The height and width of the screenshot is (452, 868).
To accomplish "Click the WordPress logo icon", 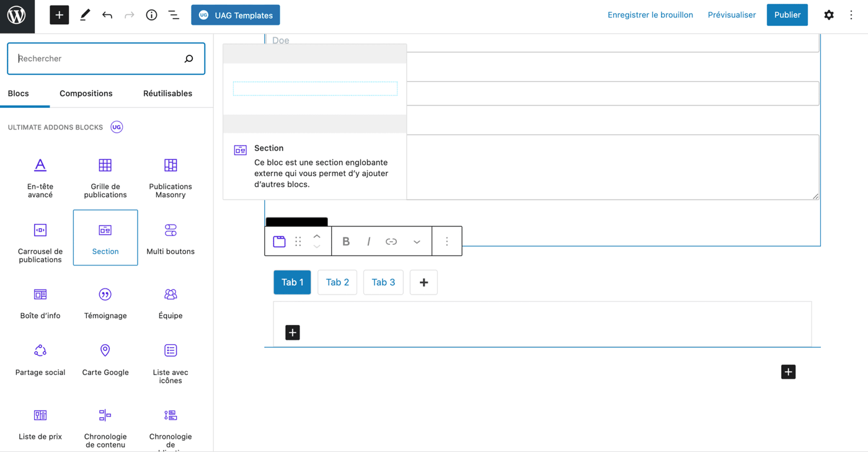I will 17,15.
